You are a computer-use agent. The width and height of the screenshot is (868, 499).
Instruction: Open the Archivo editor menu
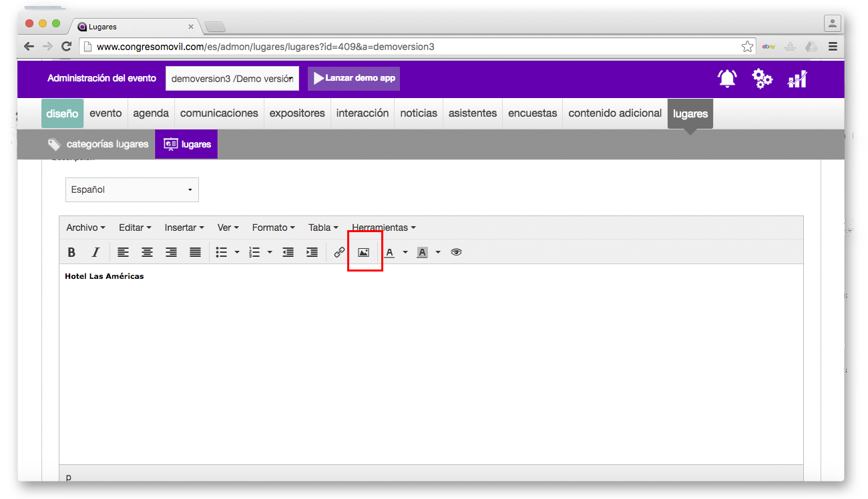[x=85, y=227]
